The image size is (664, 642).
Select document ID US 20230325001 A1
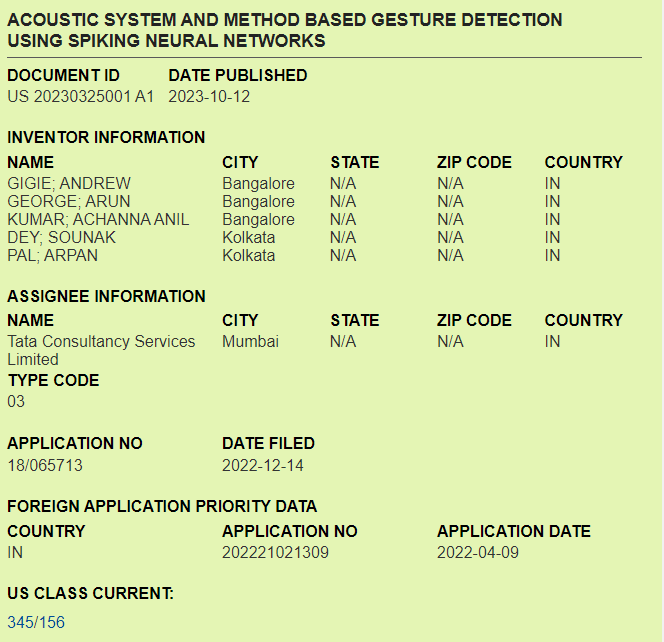coord(81,97)
